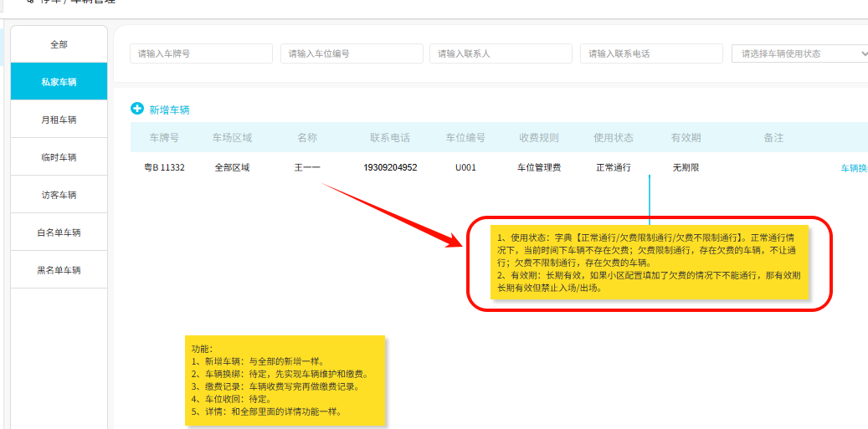Open the 月租车辆 category
This screenshot has height=429, width=868.
(x=59, y=120)
